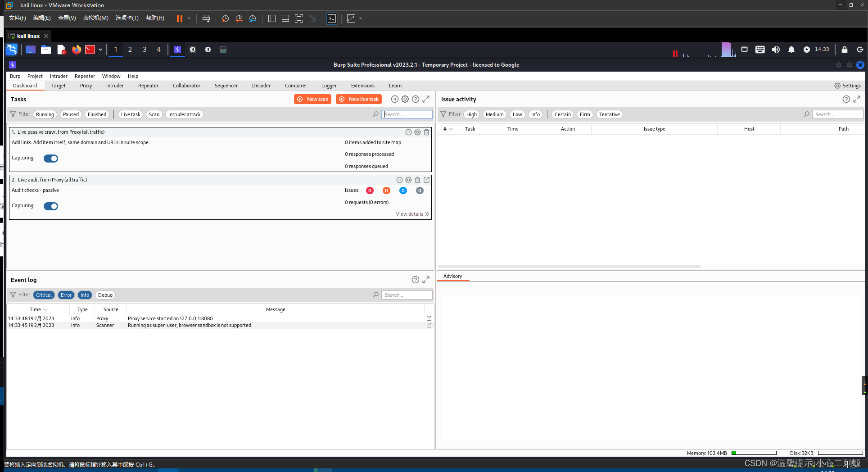Expand the Tasks panel to full size
The width and height of the screenshot is (868, 472).
coord(426,99)
